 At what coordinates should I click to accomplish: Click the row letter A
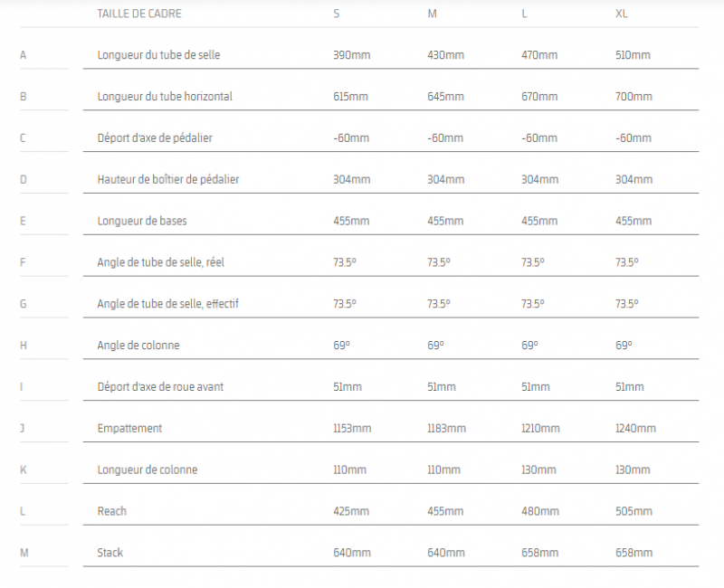(x=24, y=55)
